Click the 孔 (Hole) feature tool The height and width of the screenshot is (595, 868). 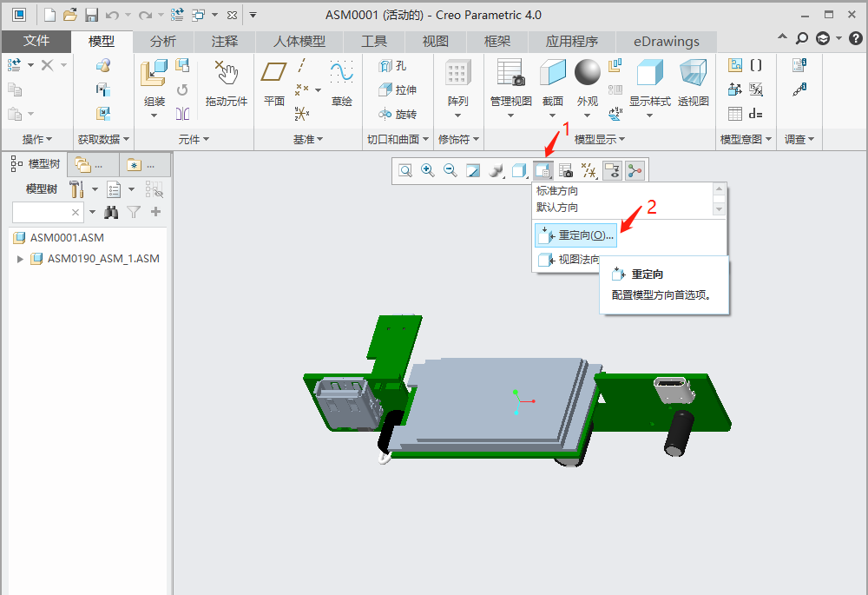[392, 65]
